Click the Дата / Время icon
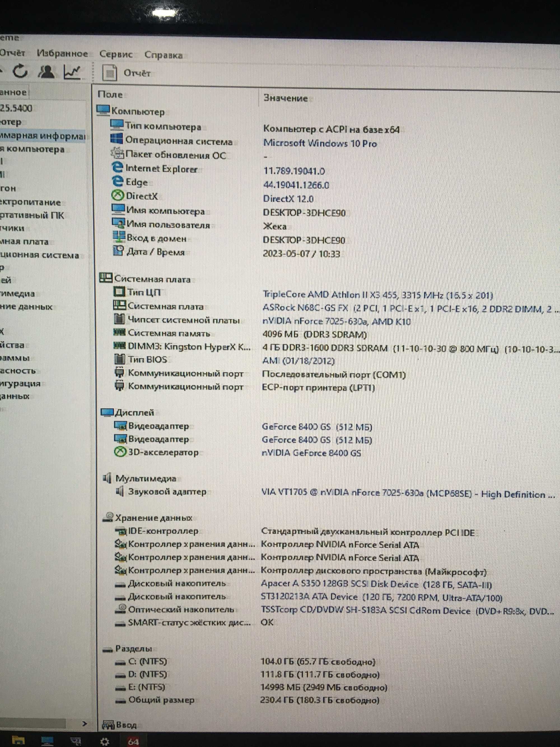Screen dimensions: 560x747 click(x=118, y=251)
